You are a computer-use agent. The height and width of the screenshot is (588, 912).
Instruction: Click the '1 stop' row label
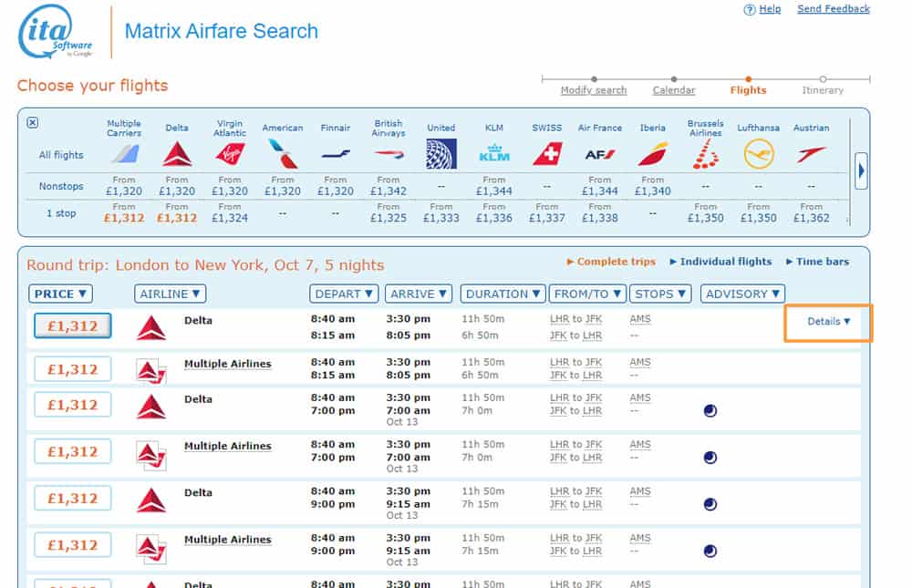[61, 213]
